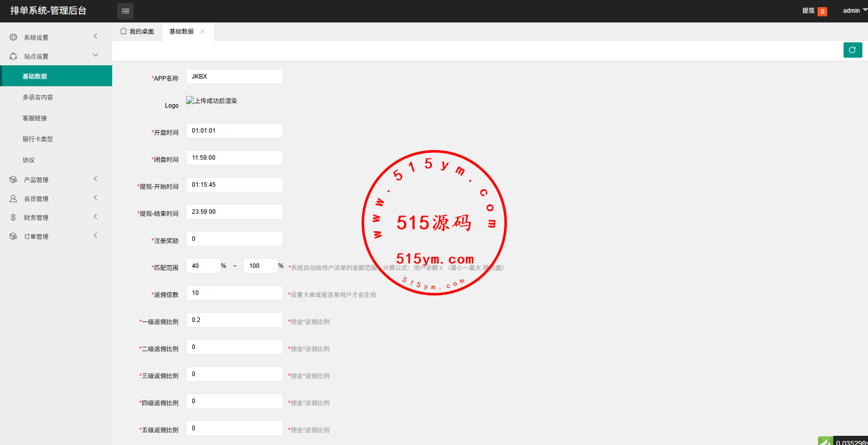Expand the 会员管理 menu chevron

[95, 197]
